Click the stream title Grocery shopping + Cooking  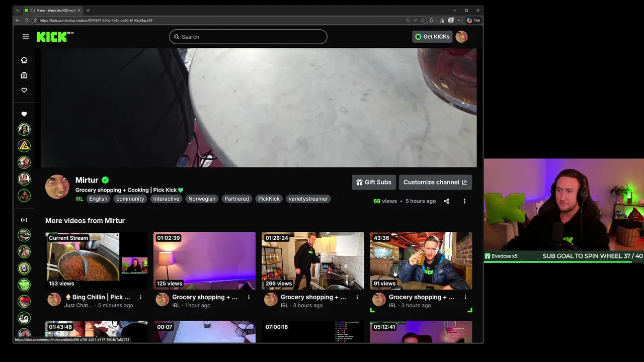tap(129, 190)
